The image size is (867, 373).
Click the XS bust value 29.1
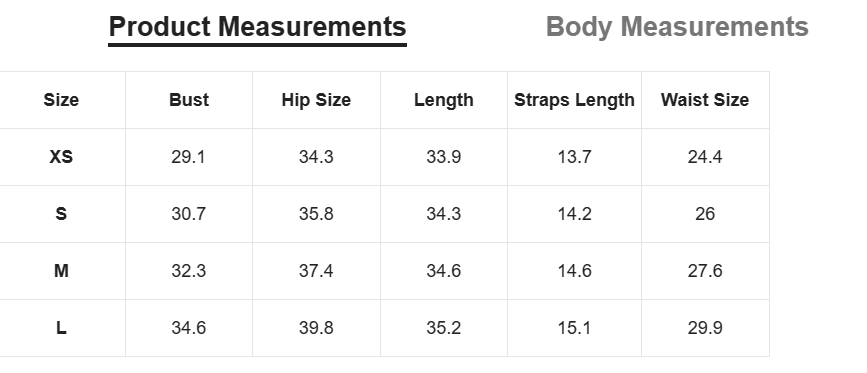pyautogui.click(x=189, y=157)
